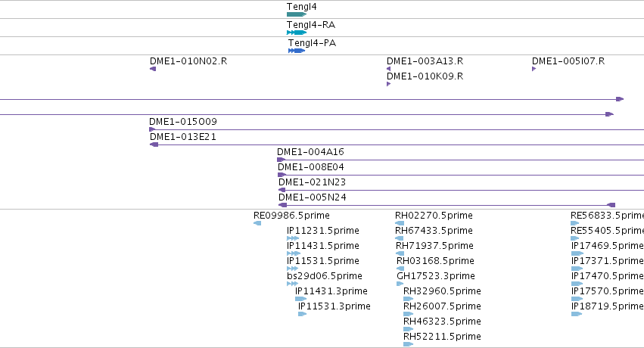Select the RH71937.5prime EST glyph

[400, 253]
